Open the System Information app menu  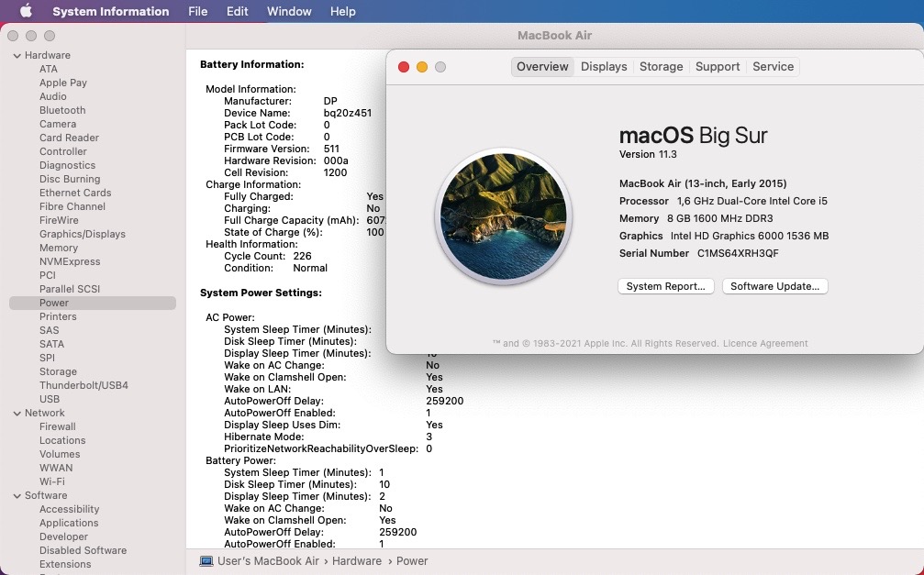(x=111, y=11)
